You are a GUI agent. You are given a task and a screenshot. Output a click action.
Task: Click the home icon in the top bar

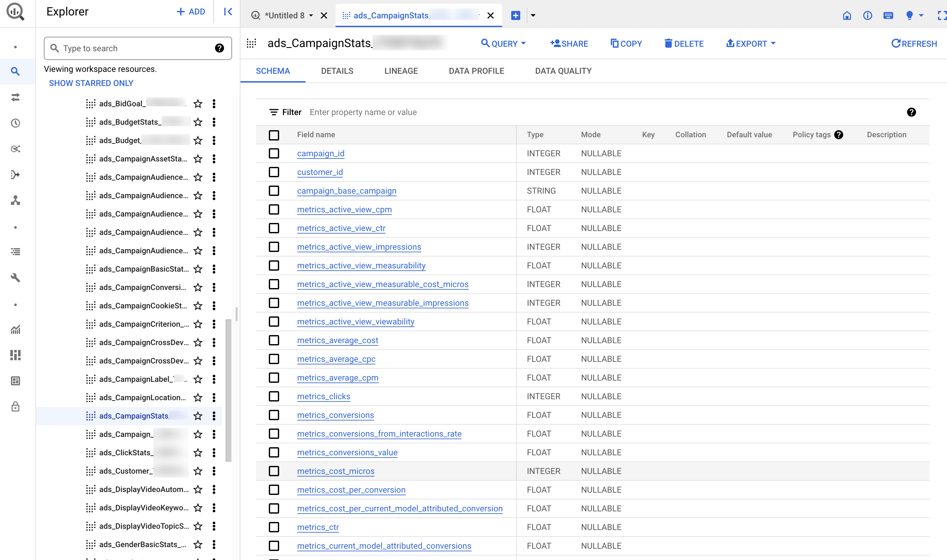tap(847, 16)
